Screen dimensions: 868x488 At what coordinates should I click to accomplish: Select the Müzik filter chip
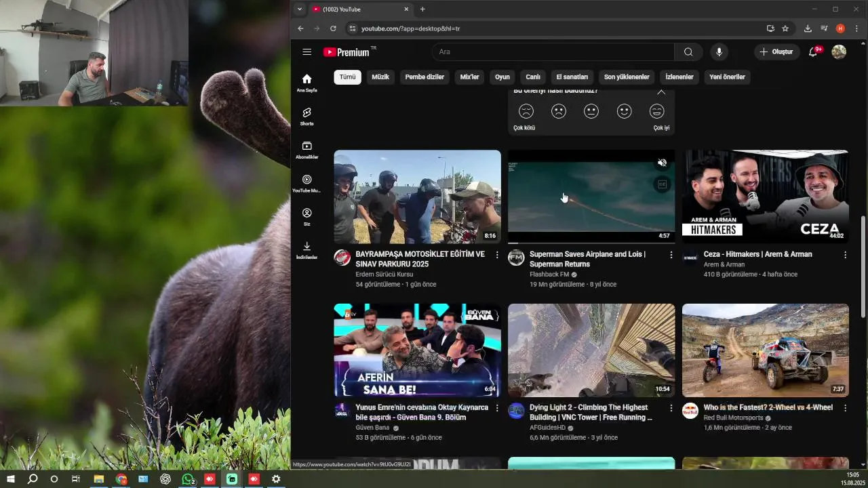coord(380,77)
